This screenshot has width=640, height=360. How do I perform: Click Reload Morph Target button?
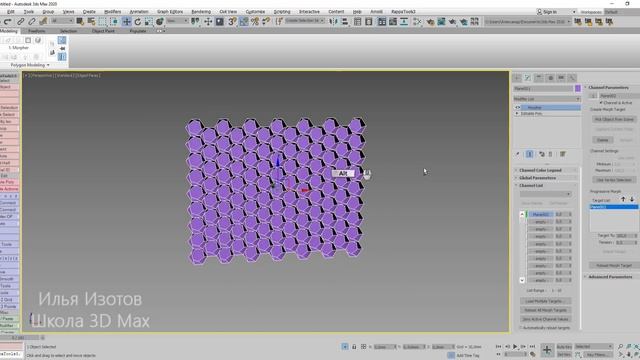click(x=614, y=265)
